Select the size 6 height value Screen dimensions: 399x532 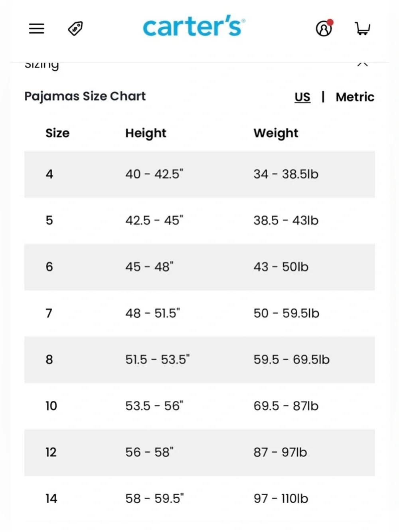click(x=149, y=267)
